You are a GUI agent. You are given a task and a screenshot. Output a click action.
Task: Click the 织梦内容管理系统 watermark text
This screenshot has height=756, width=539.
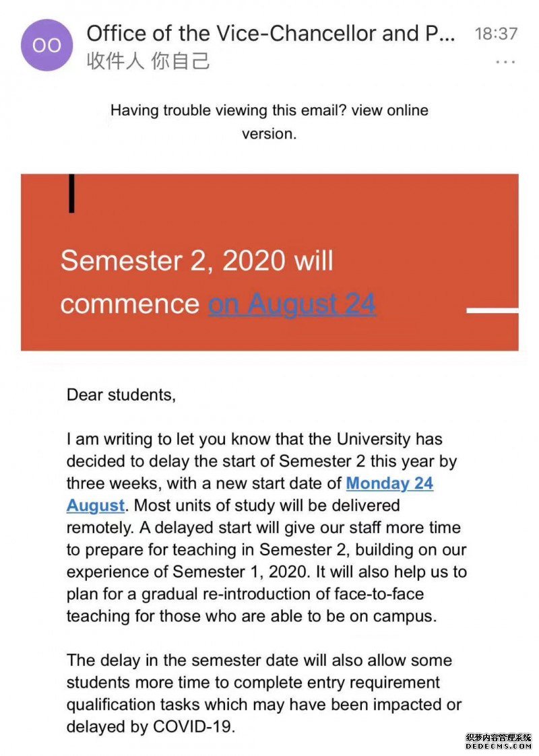(499, 738)
